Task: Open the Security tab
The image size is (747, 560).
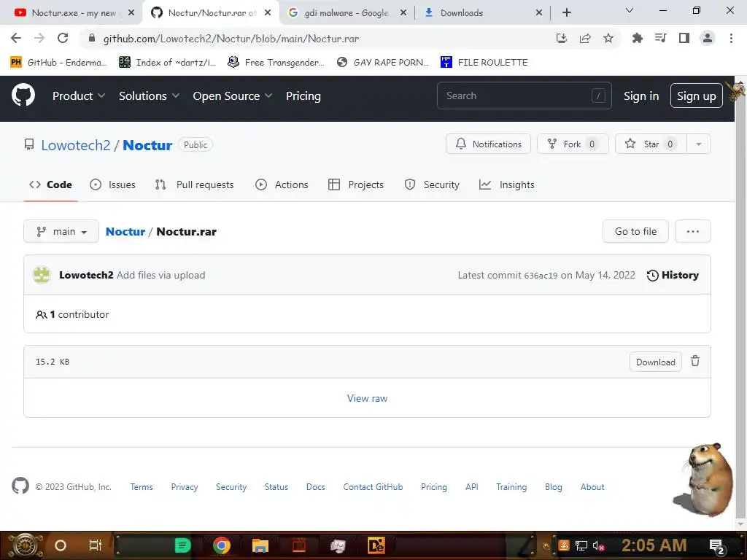Action: click(432, 184)
